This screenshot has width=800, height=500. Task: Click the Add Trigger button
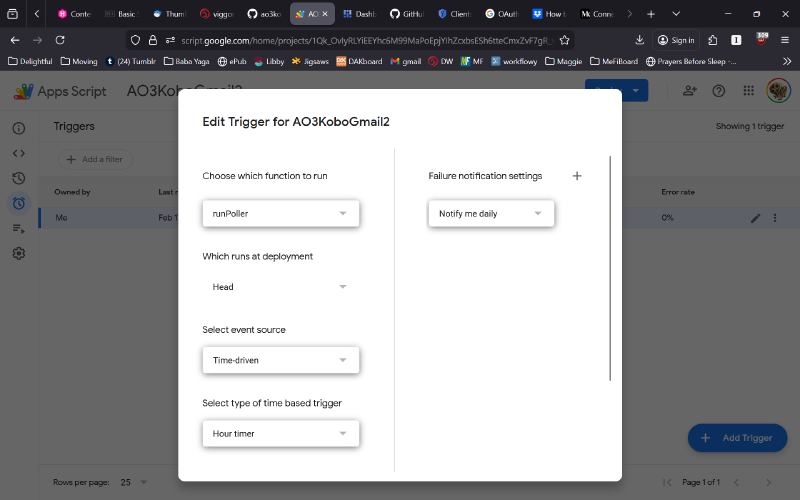[x=737, y=438]
